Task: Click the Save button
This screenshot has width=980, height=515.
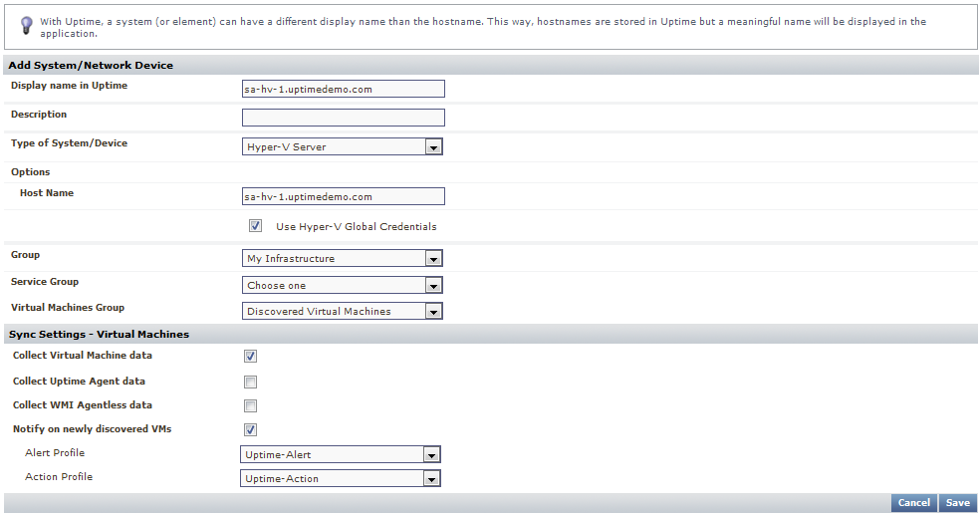Action: 957,503
